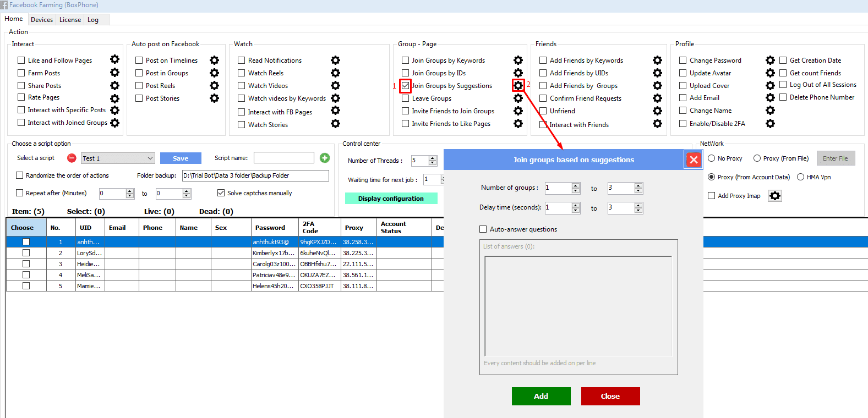Open settings gear for Post Stories
The height and width of the screenshot is (418, 868).
(214, 98)
